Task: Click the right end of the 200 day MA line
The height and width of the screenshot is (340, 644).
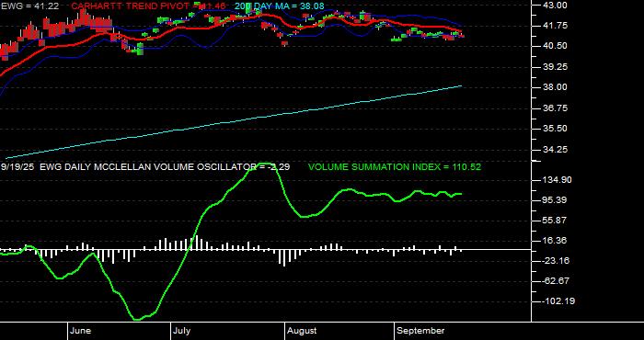Action: [461, 86]
